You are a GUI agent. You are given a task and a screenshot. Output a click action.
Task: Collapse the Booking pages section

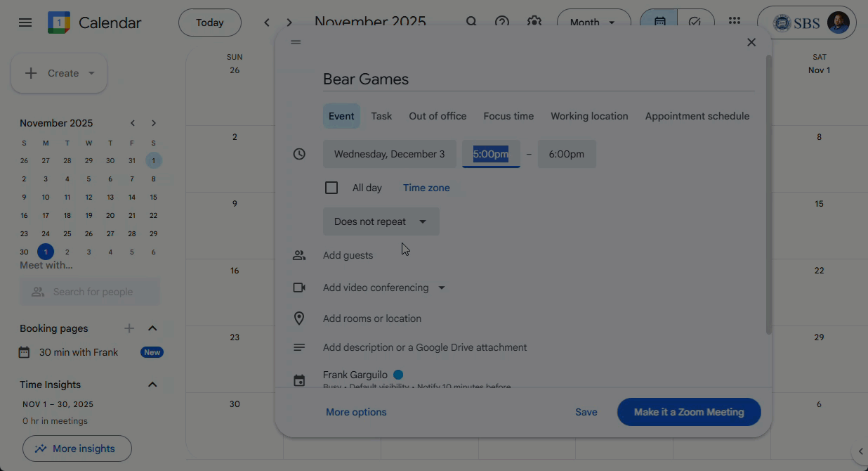tap(152, 328)
